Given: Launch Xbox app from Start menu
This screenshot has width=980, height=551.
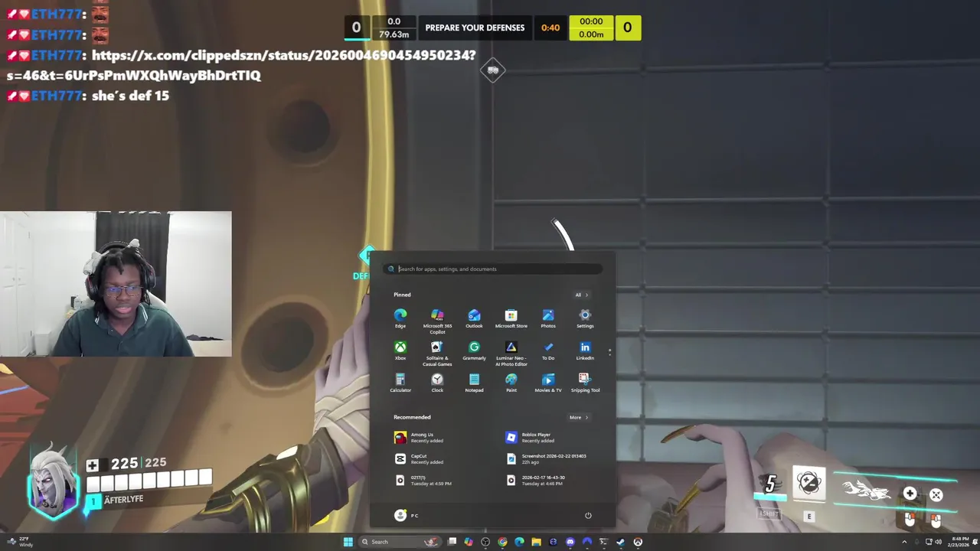Looking at the screenshot, I should pos(400,350).
